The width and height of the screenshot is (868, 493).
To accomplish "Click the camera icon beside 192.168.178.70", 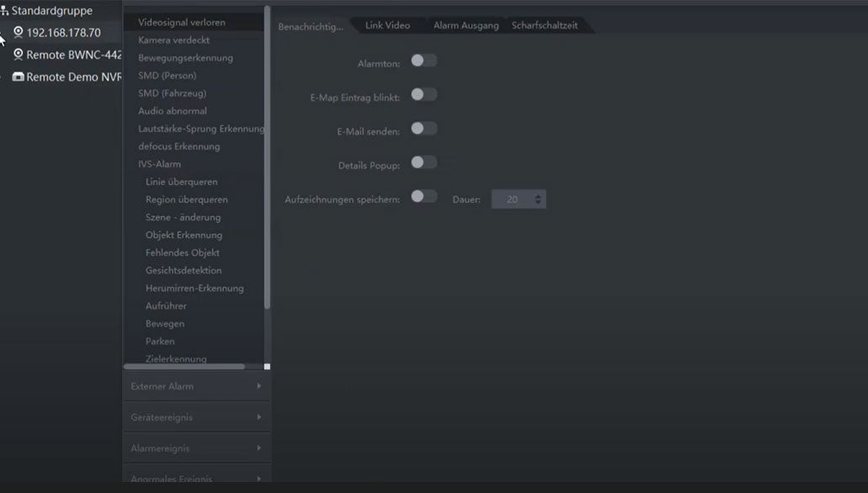I will (x=19, y=33).
